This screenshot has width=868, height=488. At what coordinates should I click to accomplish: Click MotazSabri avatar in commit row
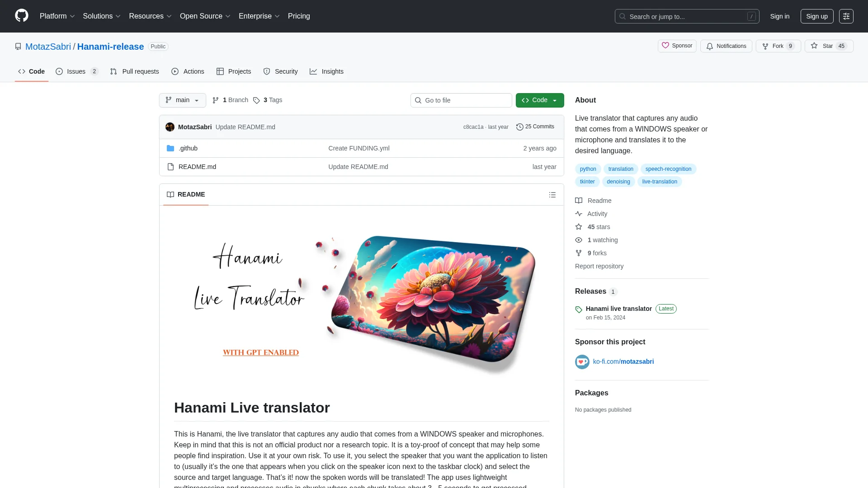(170, 127)
